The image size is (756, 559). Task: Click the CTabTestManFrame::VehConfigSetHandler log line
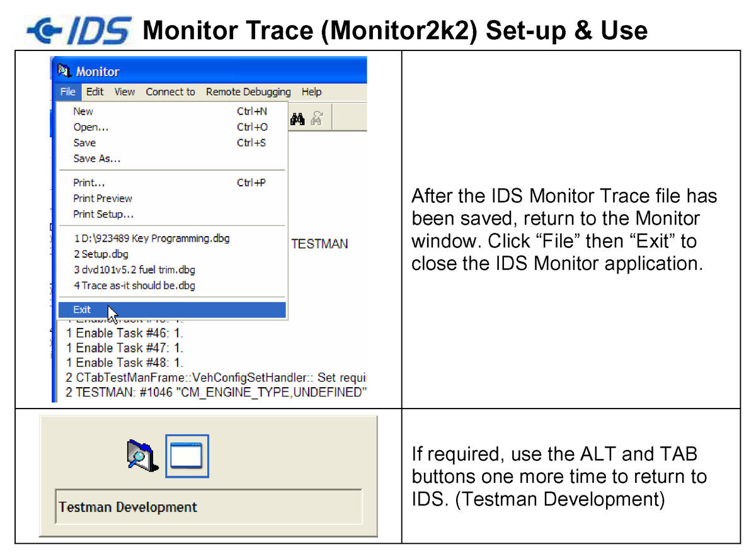pyautogui.click(x=216, y=378)
